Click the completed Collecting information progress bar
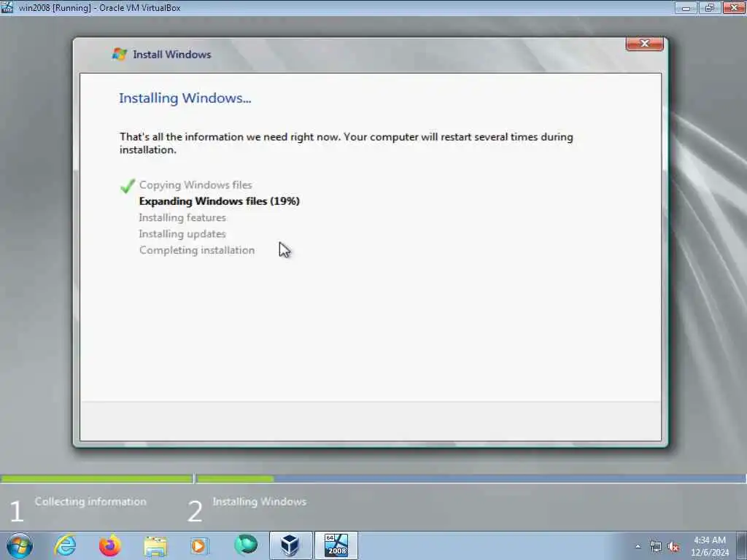This screenshot has width=747, height=560. [x=97, y=478]
